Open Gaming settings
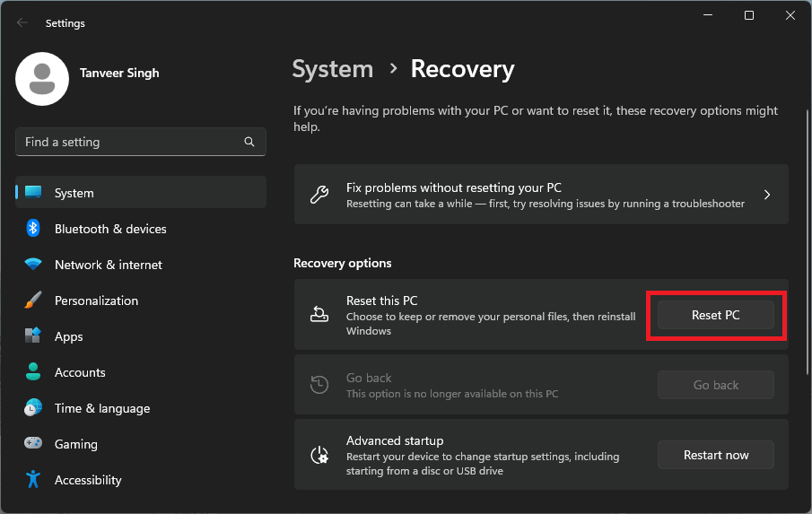Viewport: 812px width, 514px height. click(x=141, y=444)
